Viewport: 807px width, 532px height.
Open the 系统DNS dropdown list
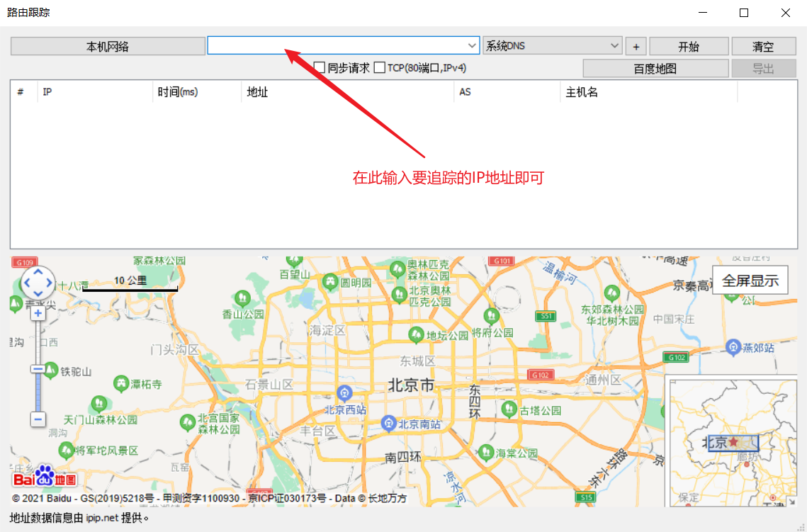pos(614,45)
